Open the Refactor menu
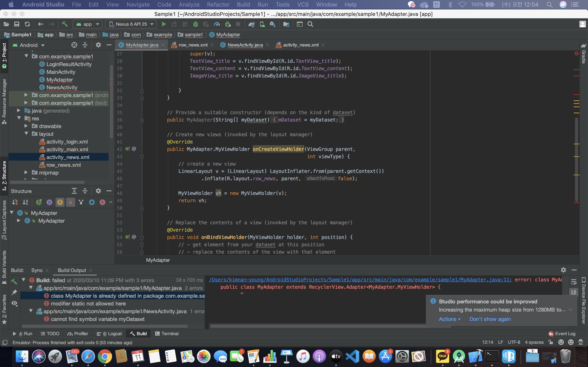Viewport: 588px width, 367px height. click(x=218, y=4)
